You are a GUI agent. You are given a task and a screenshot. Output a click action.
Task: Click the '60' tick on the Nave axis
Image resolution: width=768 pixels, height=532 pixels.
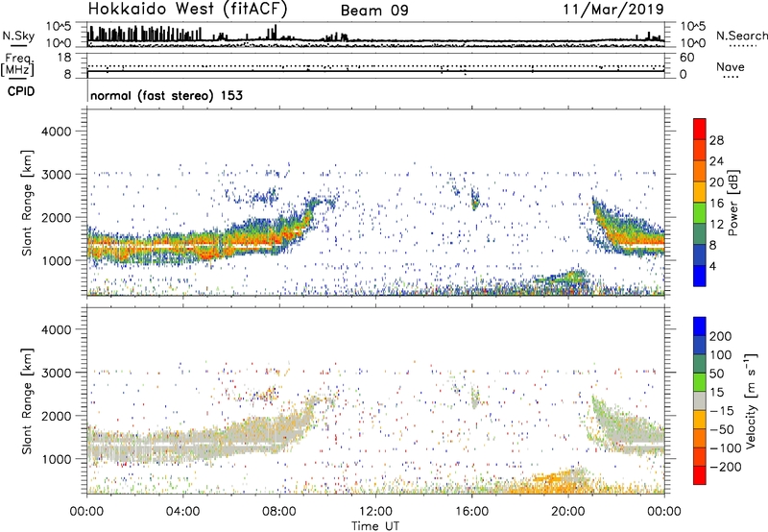click(686, 58)
